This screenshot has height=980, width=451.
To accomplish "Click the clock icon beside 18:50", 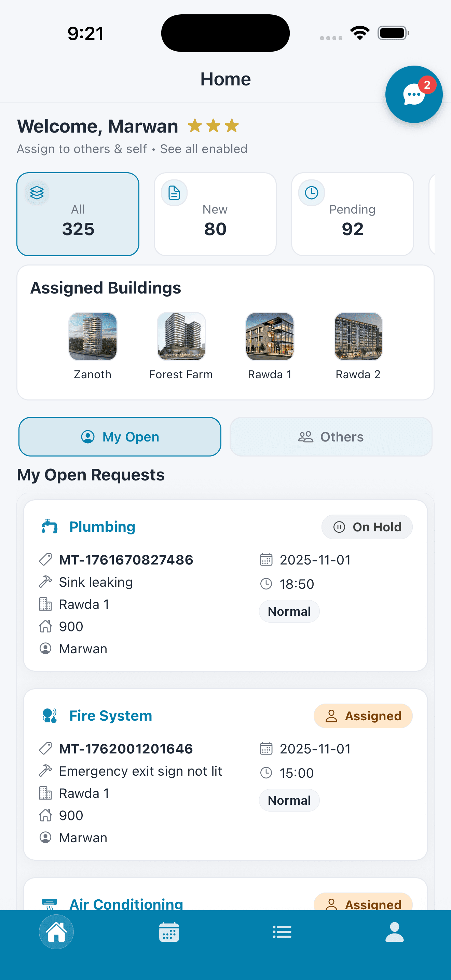I will point(266,584).
